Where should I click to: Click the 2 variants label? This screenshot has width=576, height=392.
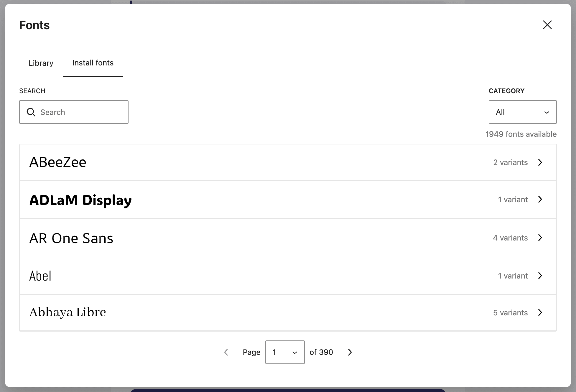tap(510, 162)
